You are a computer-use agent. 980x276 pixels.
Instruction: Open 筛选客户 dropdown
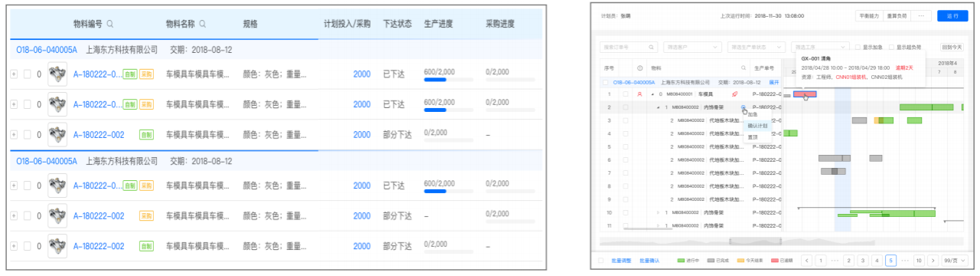tap(692, 47)
